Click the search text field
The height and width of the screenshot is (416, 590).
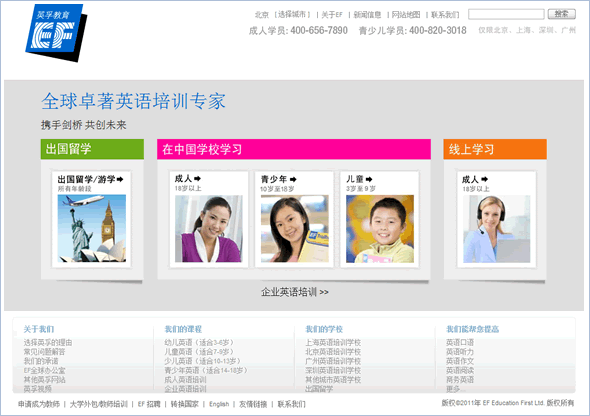click(506, 14)
